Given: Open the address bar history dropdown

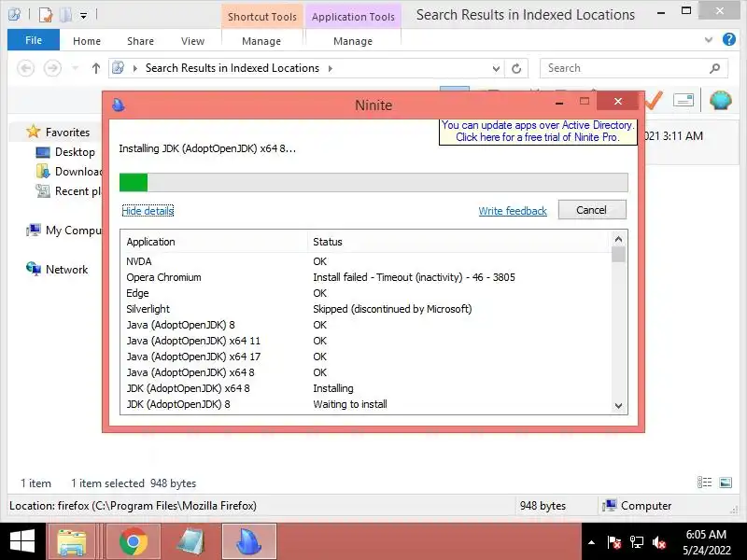Looking at the screenshot, I should pos(496,68).
